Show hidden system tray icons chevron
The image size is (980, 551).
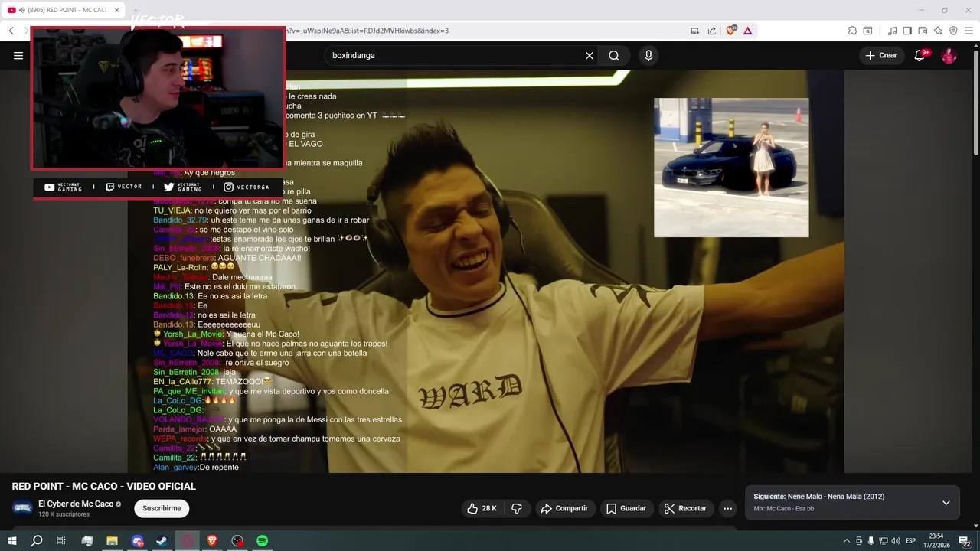847,541
